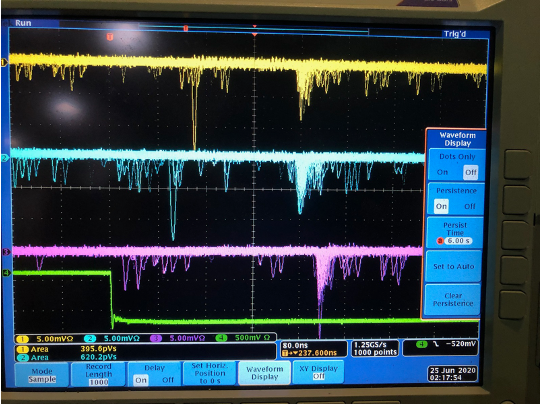
Task: Turn Delay On
Action: 141,380
